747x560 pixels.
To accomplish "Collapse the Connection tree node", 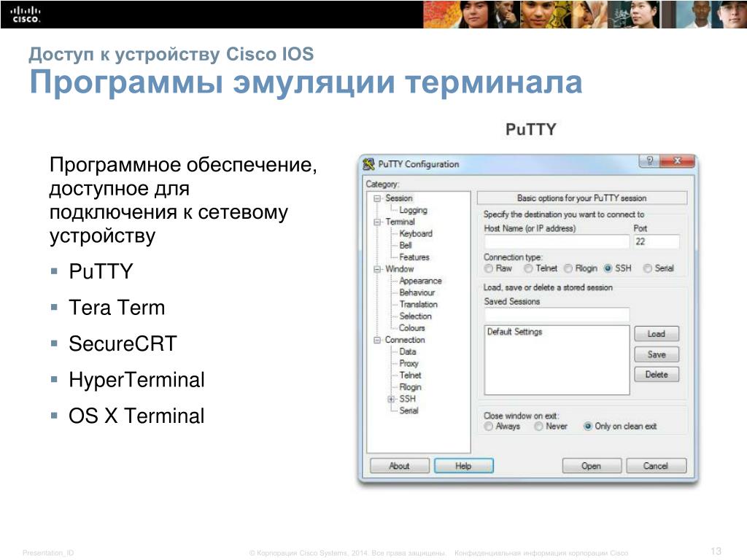I will click(x=377, y=340).
